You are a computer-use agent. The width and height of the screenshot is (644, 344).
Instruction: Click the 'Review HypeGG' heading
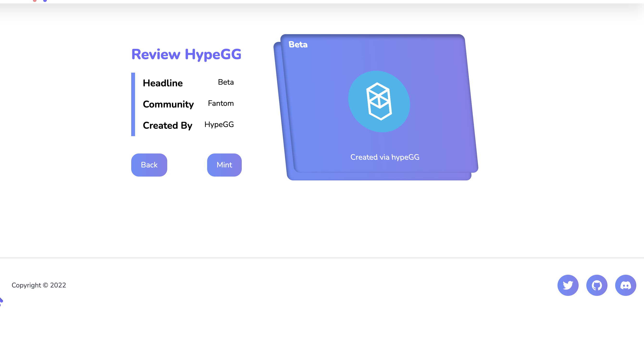click(186, 54)
